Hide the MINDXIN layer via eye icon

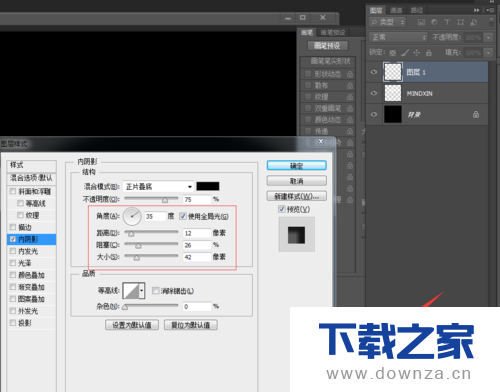pyautogui.click(x=374, y=93)
